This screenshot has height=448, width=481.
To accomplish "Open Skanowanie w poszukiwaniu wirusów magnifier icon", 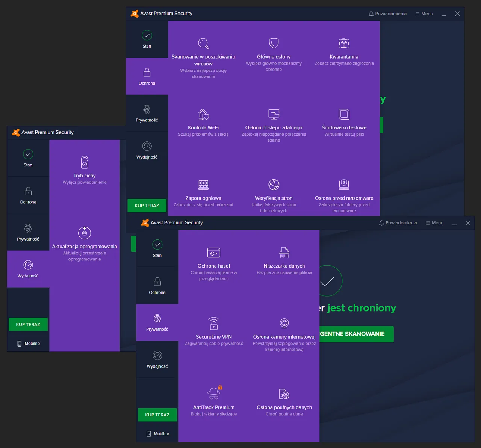I will 203,44.
